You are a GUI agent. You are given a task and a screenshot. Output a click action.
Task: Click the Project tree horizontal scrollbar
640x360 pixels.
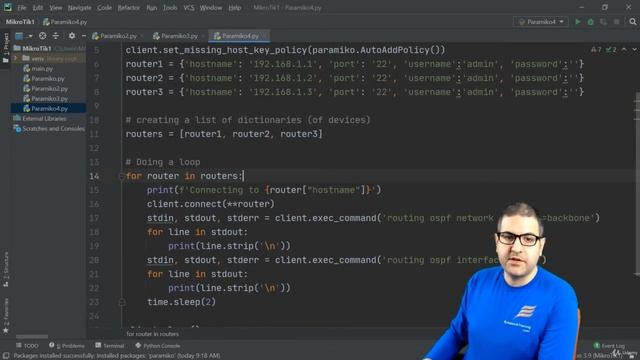[x=32, y=337]
